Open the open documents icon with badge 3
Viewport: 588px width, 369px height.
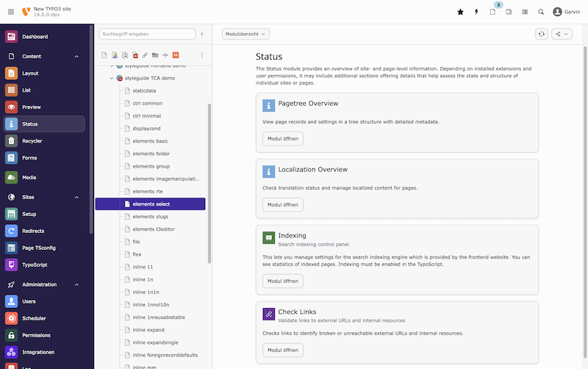click(493, 12)
